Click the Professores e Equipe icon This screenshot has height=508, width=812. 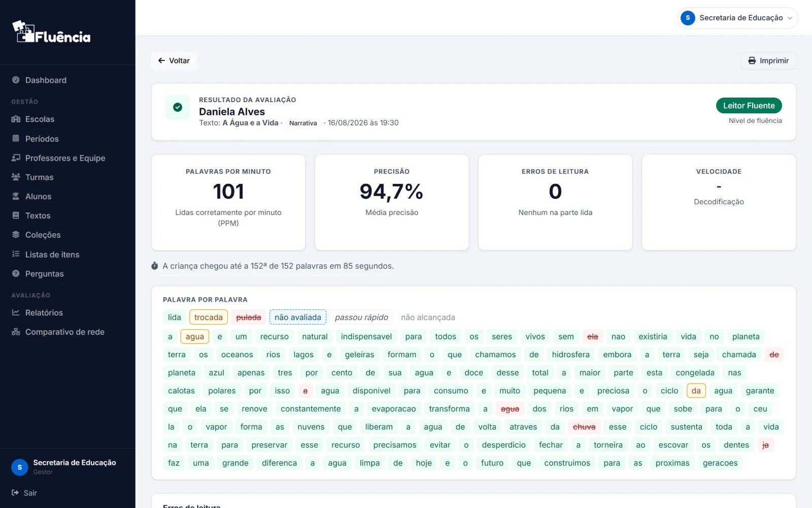[16, 157]
